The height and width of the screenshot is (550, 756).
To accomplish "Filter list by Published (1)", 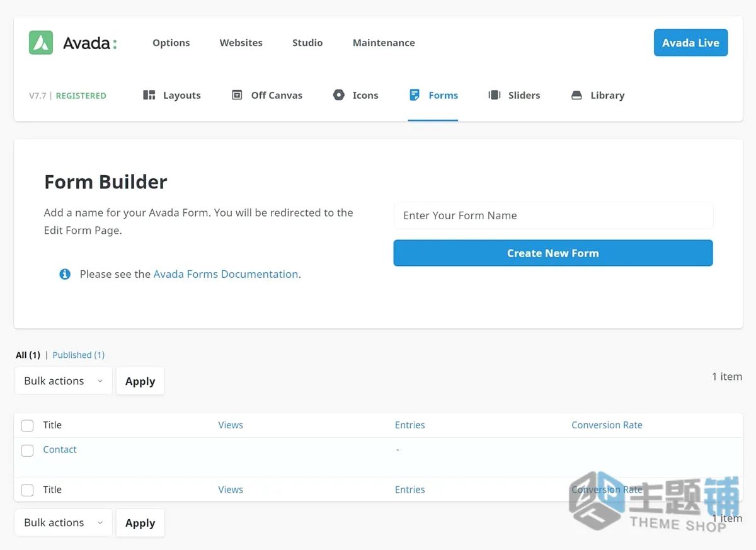I will pos(79,355).
